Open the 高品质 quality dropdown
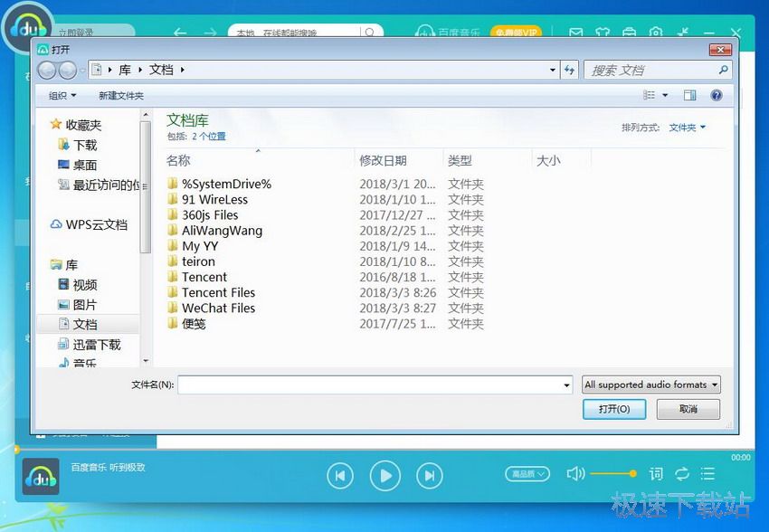769x532 pixels. point(527,474)
